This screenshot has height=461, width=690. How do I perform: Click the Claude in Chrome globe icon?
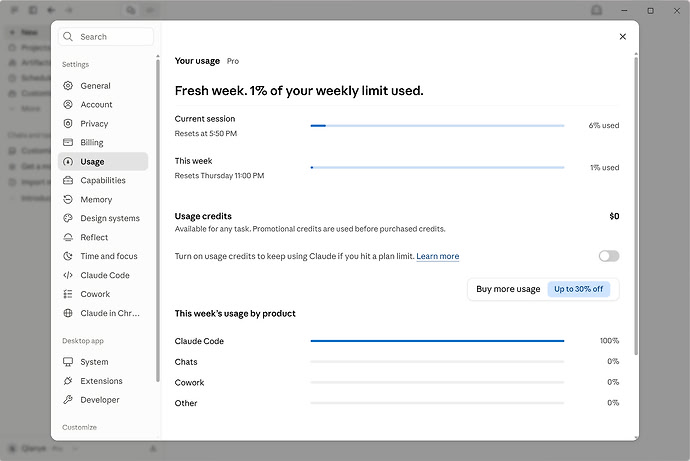click(x=68, y=313)
